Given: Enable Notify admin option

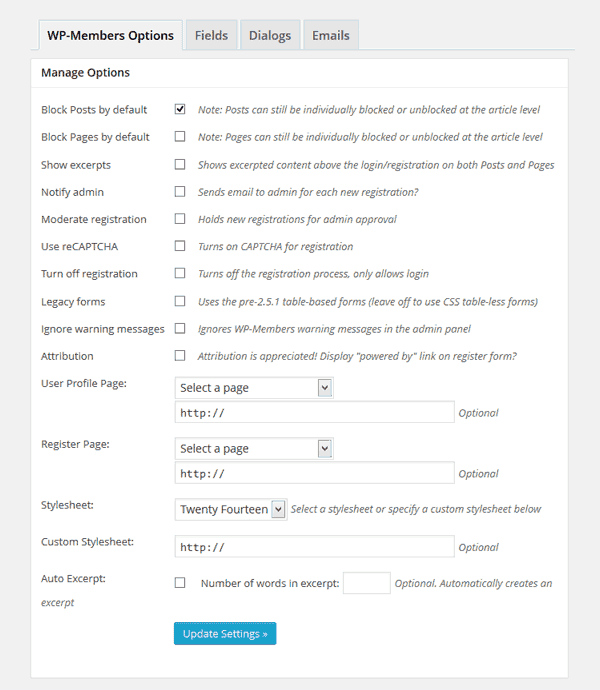Looking at the screenshot, I should point(180,191).
